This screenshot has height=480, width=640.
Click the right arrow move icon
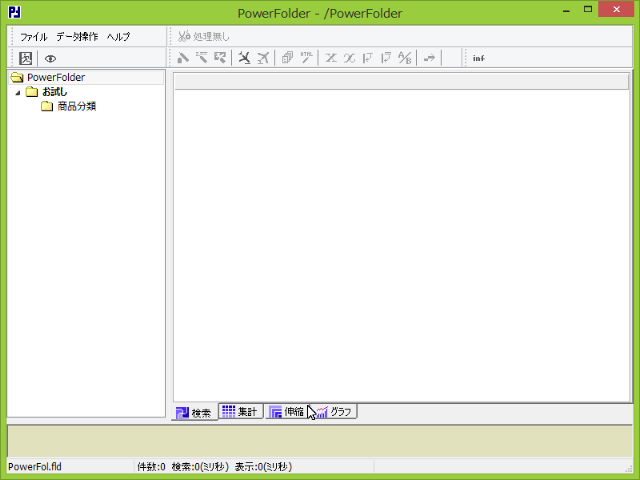pyautogui.click(x=429, y=58)
